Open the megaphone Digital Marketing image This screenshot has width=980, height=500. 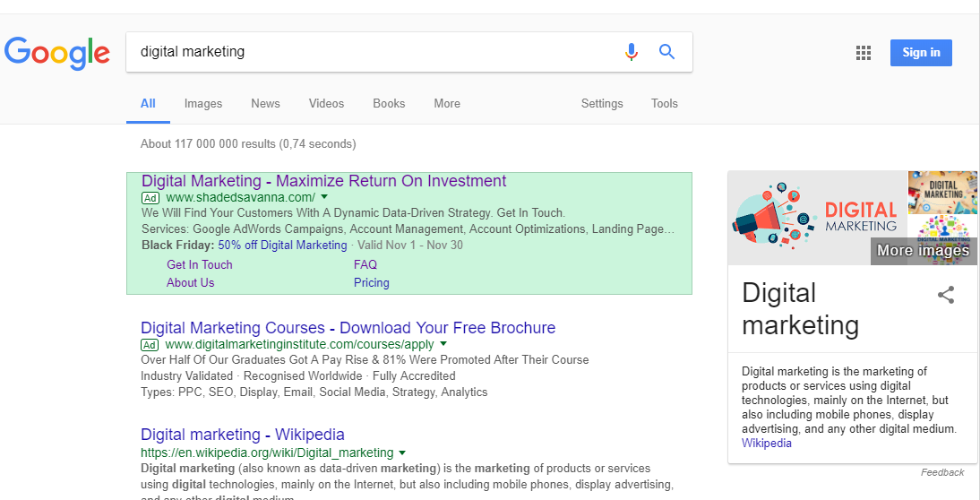pos(818,218)
